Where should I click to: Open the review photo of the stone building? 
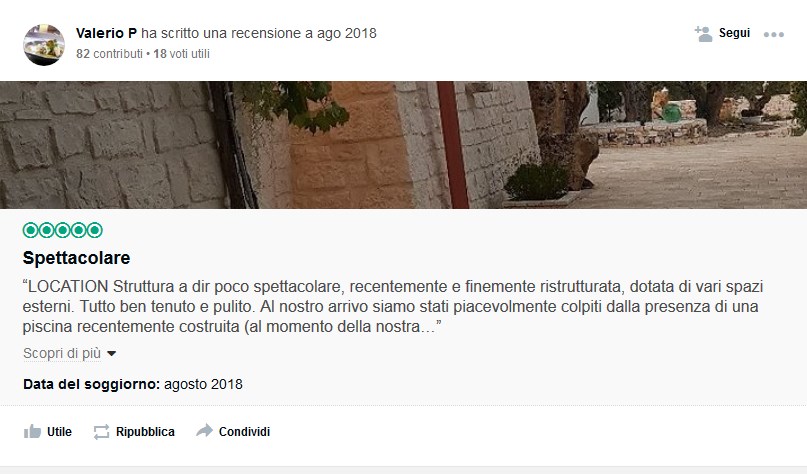pyautogui.click(x=404, y=145)
